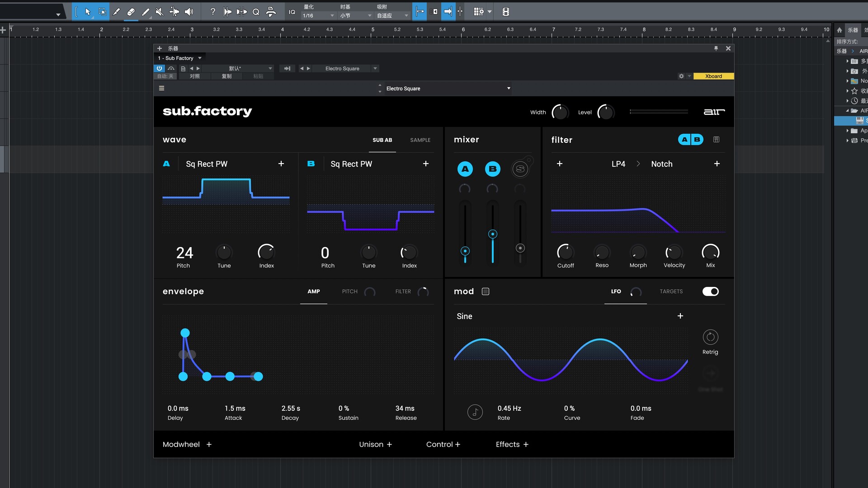Click the LFO tempo sync note icon
The image size is (868, 488).
(475, 412)
